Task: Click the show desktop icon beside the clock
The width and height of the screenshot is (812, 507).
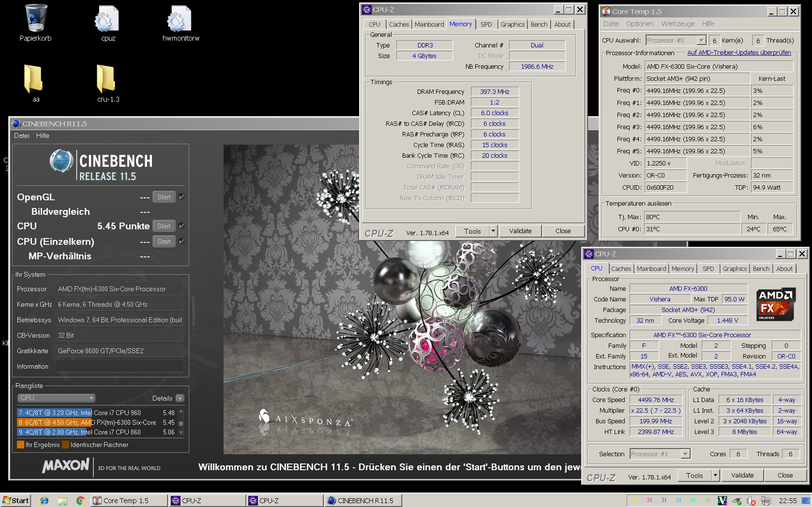Action: (806, 501)
